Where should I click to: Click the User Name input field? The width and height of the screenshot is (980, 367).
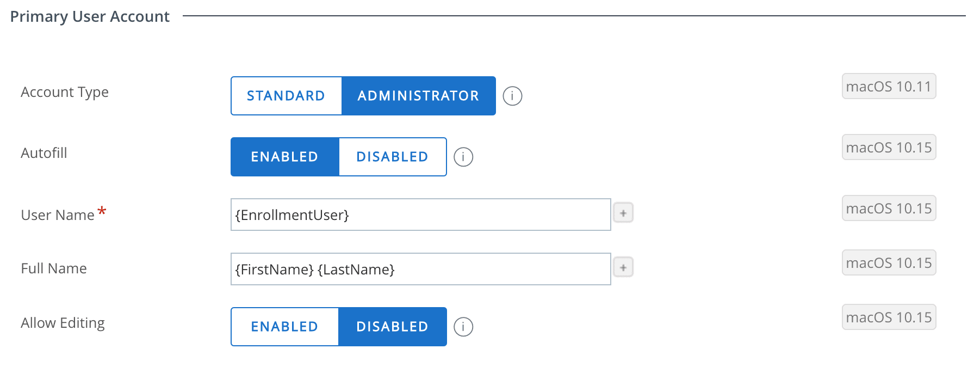point(421,215)
